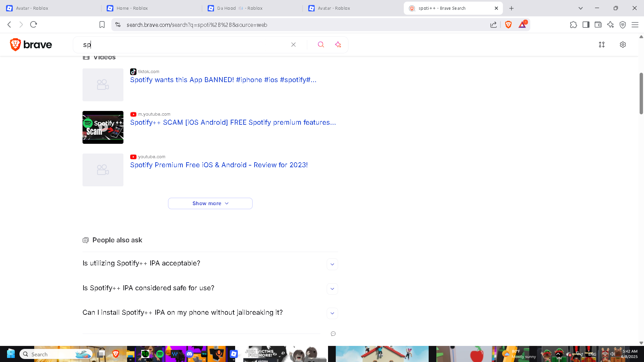Switch to the Da Hood - Roblox tab
Screen dimensions: 644x362
pyautogui.click(x=252, y=8)
